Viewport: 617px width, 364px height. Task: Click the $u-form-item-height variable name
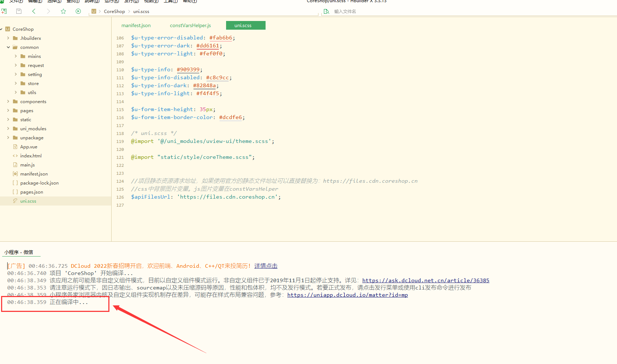coord(162,109)
